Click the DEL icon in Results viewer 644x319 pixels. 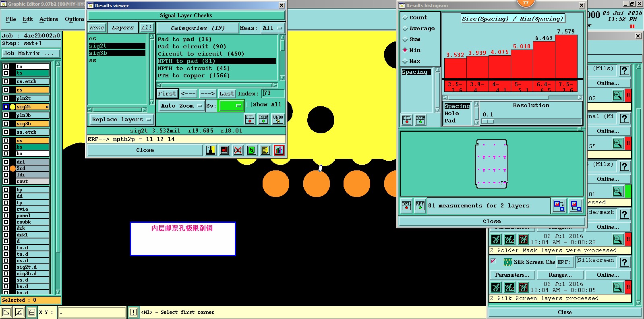tap(250, 119)
